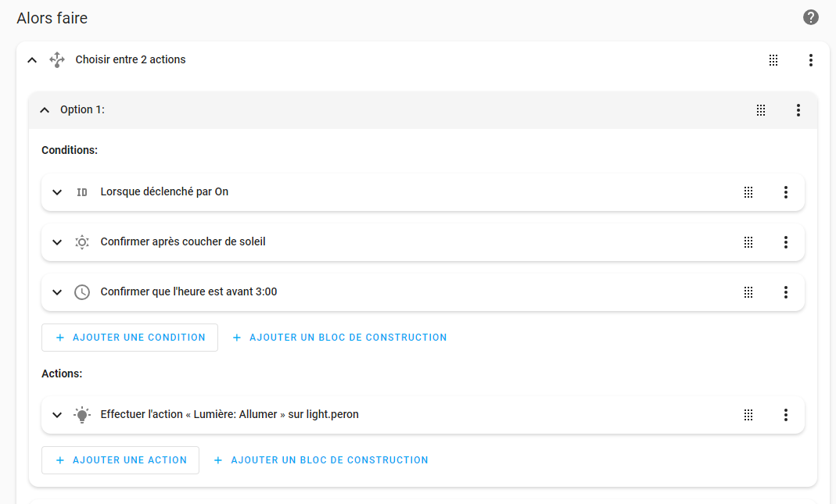
Task: Click the drag handle on the heure avant 3:00 row
Action: (748, 292)
